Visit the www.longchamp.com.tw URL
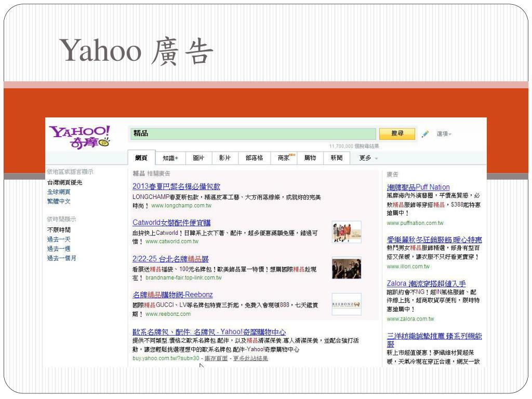532x399 pixels. tap(181, 206)
